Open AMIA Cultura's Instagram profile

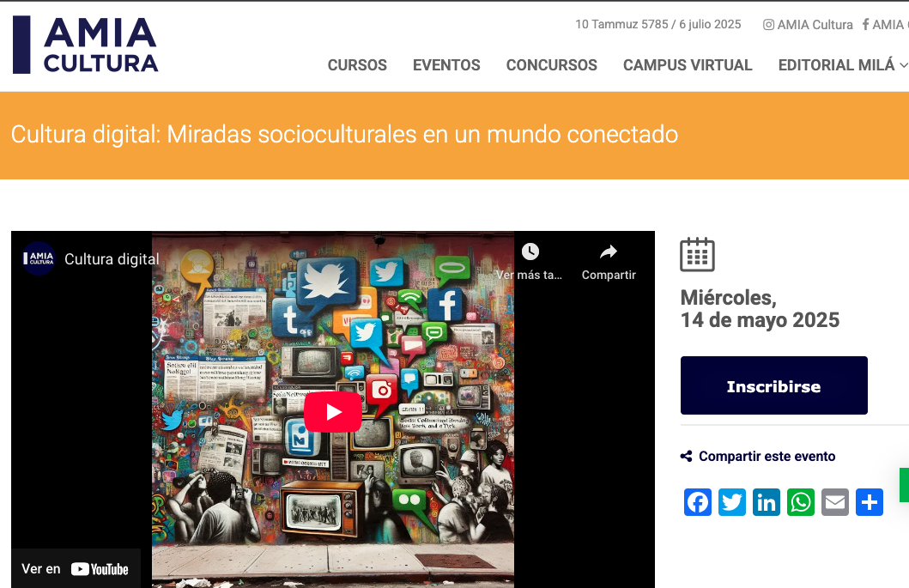click(807, 24)
